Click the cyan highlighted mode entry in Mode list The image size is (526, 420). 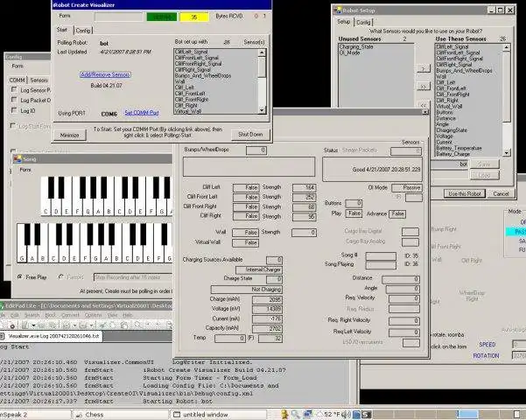(516, 232)
